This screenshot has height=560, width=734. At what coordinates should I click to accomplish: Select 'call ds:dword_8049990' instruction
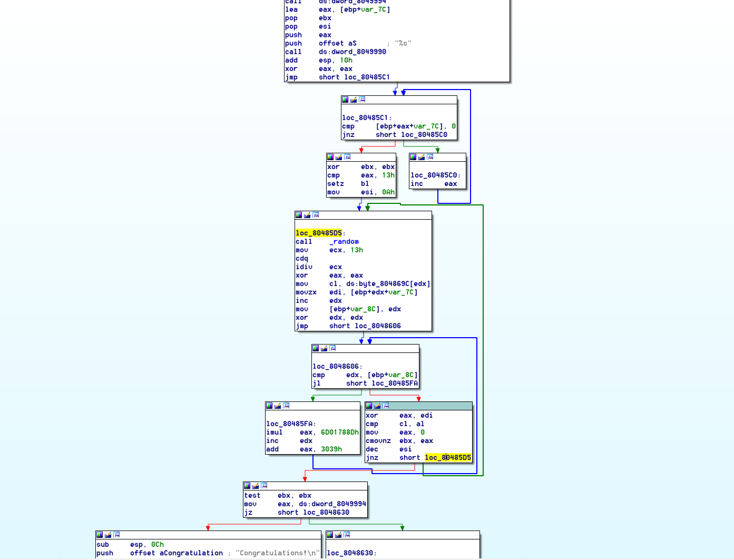coord(336,52)
